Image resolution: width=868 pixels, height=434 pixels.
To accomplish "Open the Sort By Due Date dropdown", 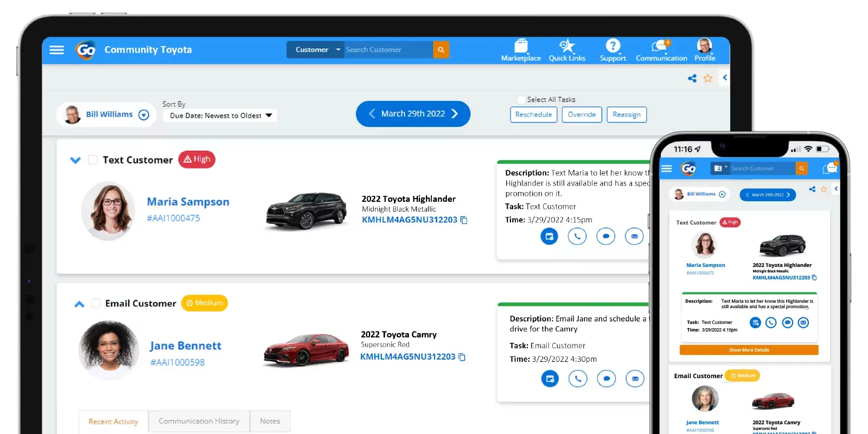I will pyautogui.click(x=220, y=116).
